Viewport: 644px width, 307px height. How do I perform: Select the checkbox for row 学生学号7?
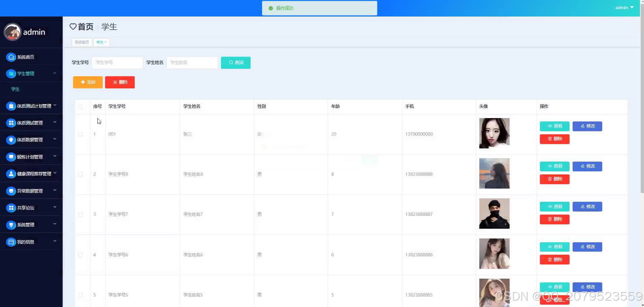tap(80, 215)
